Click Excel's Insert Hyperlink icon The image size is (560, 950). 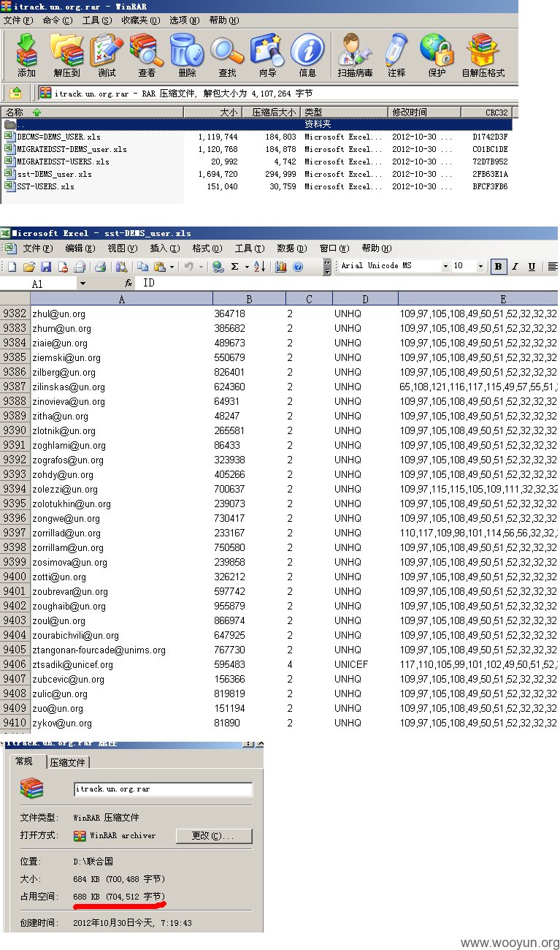tap(218, 267)
